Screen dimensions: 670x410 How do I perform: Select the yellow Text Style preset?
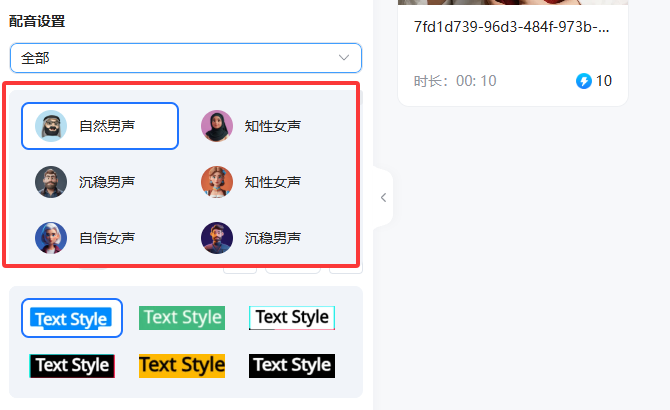(182, 366)
